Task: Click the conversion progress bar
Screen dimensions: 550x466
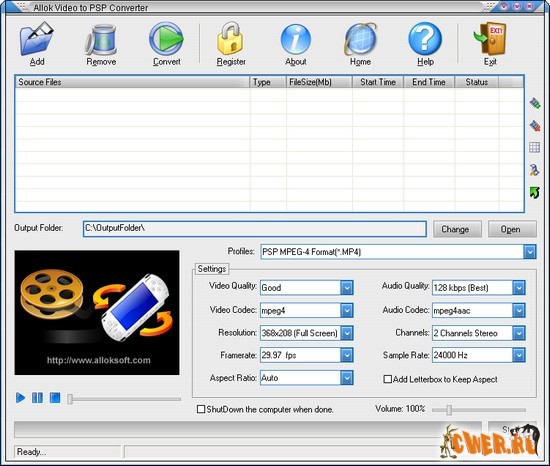Action: (247, 430)
